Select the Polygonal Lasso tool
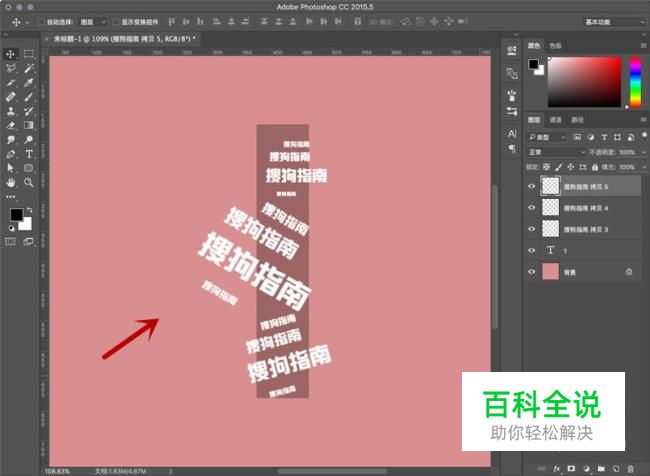650x476 pixels. (10, 68)
